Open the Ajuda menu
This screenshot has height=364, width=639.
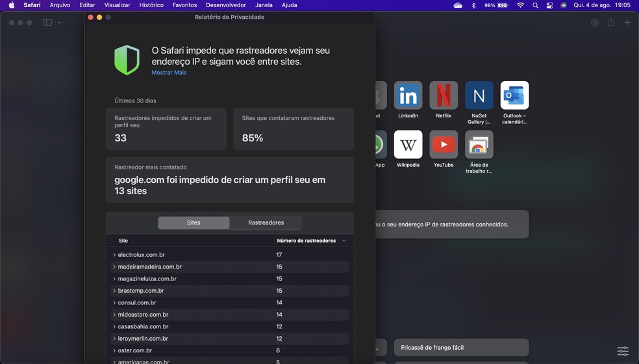point(290,5)
